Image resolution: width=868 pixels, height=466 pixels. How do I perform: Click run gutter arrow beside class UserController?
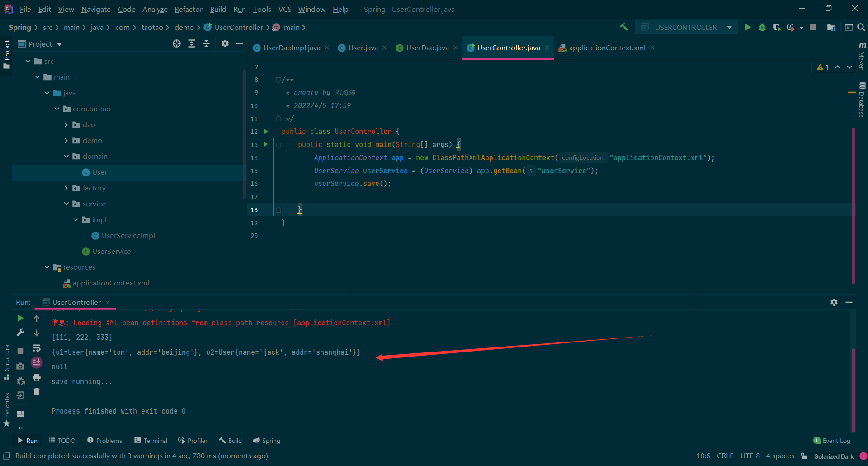266,131
